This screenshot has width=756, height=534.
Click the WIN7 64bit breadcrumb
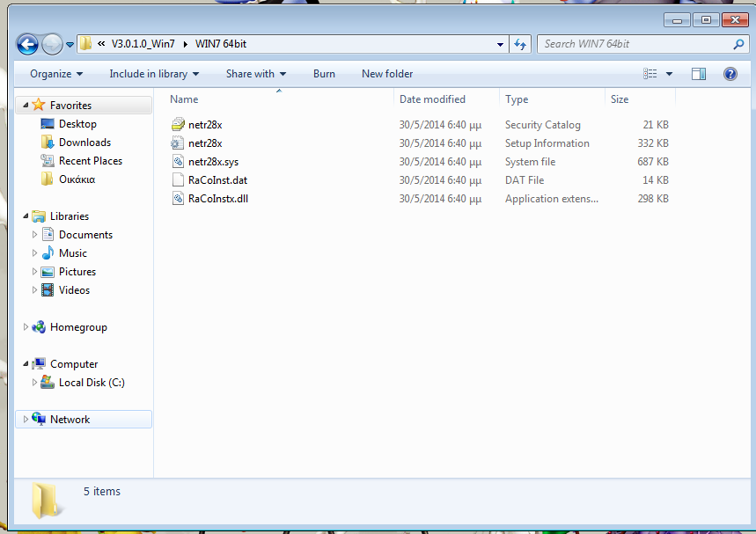[x=221, y=44]
